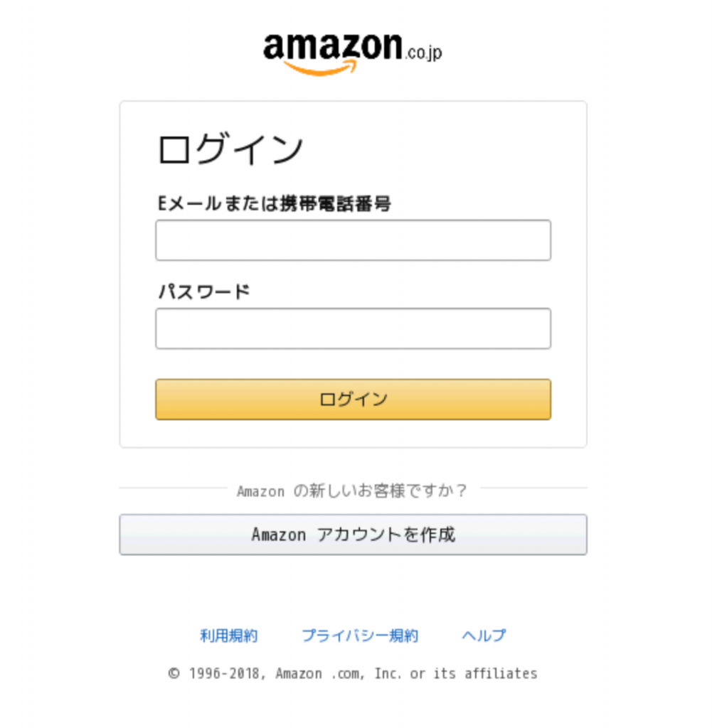Click the large ログイン heading

230,150
